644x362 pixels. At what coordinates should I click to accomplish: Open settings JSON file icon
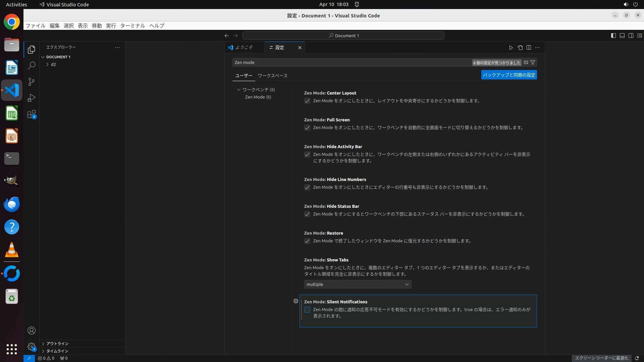520,48
